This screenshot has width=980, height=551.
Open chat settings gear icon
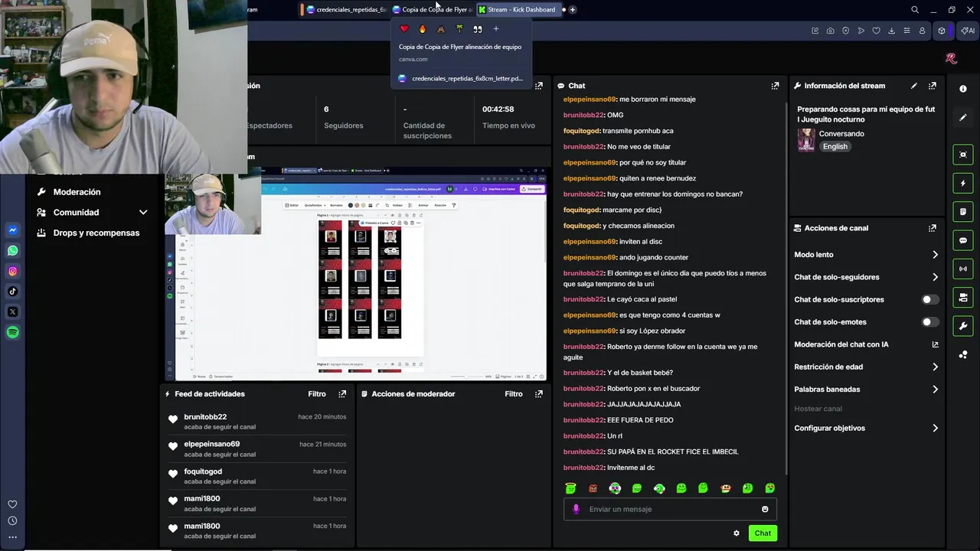click(737, 533)
